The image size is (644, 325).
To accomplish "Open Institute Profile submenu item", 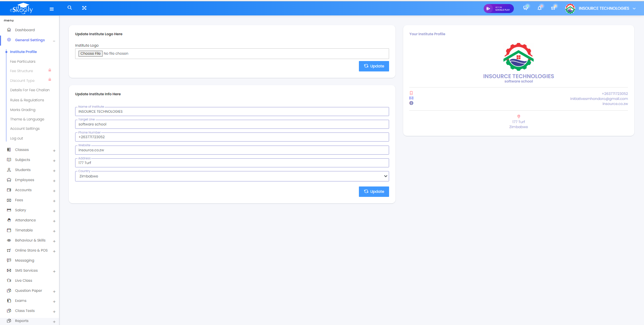I will tap(23, 52).
